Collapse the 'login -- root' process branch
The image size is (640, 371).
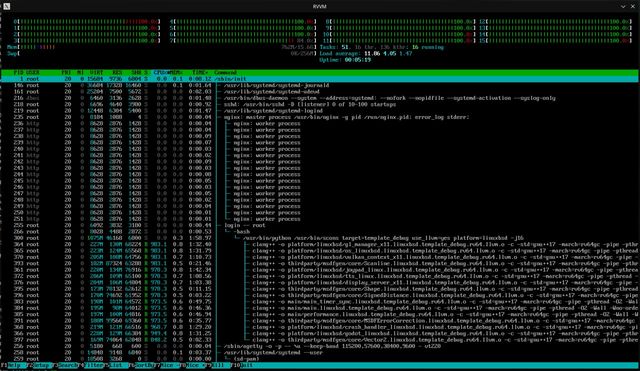tap(320, 225)
